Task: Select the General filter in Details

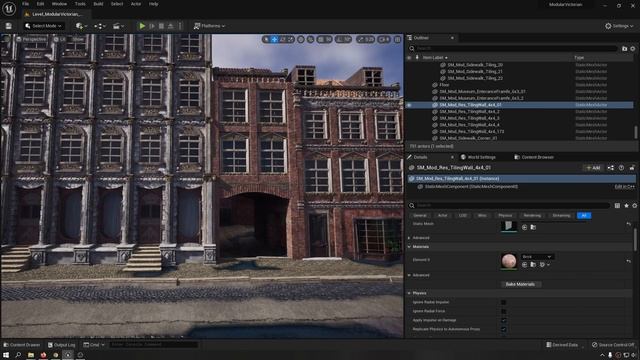Action: click(420, 216)
